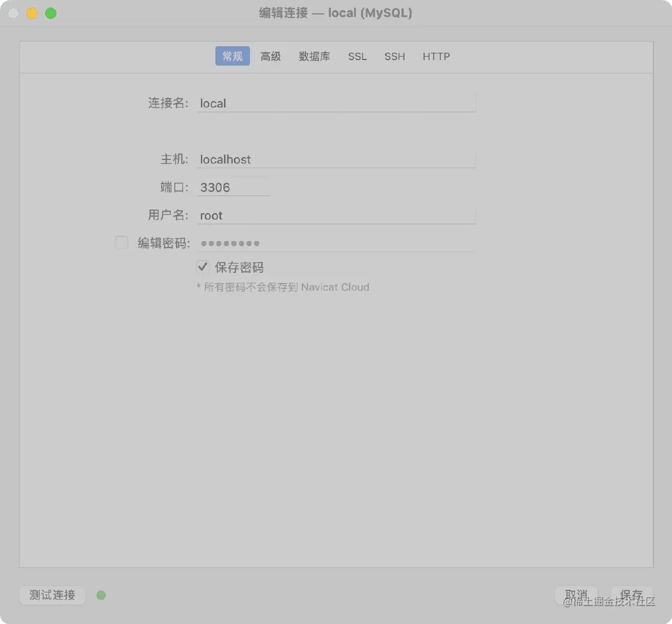
Task: Click the 取消 button
Action: 576,595
